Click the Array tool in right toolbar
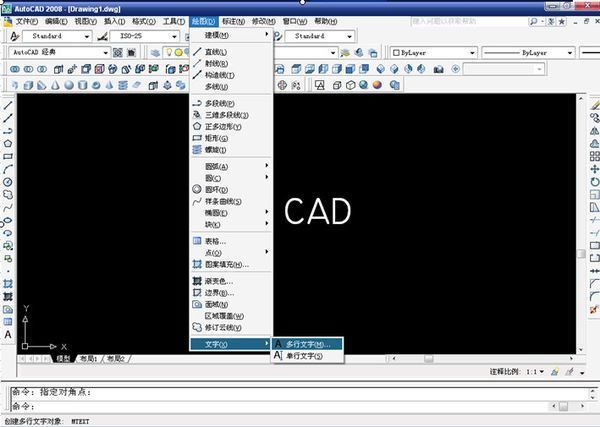The height and width of the screenshot is (427, 600). tap(594, 156)
